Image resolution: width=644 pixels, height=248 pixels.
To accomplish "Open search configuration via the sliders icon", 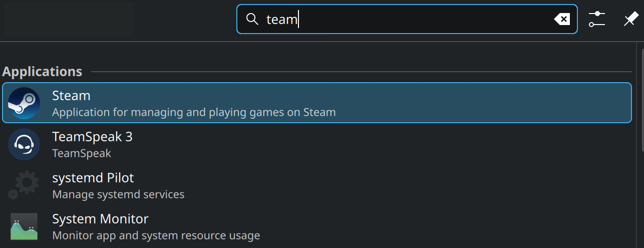I will [x=597, y=20].
